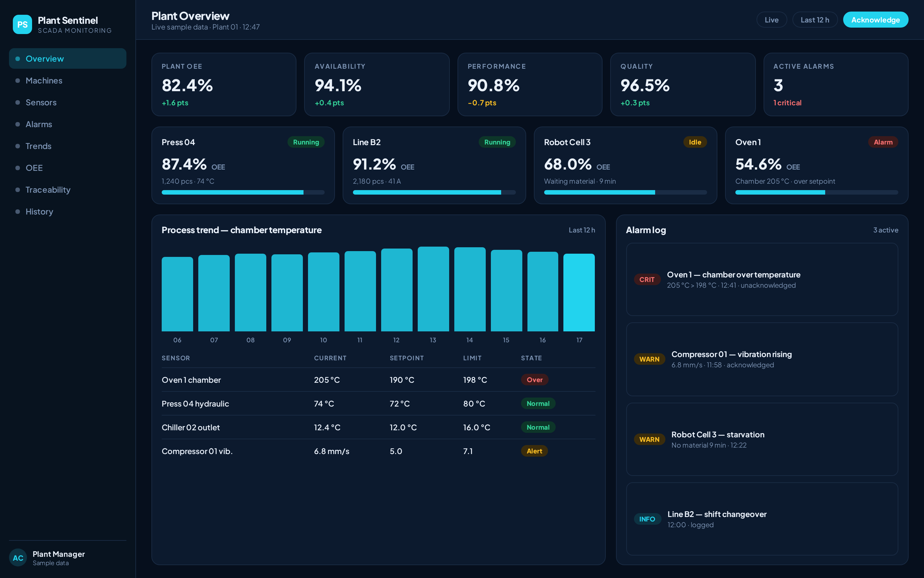
Task: Click the STATE column header
Action: (x=531, y=358)
